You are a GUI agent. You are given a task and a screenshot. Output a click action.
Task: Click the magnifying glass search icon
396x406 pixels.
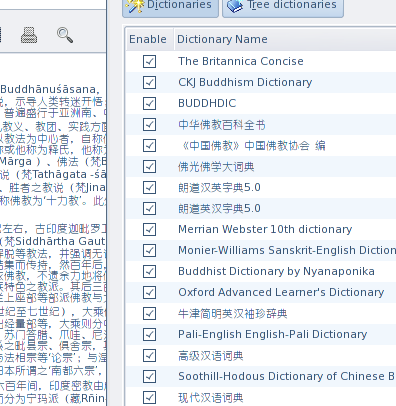[65, 35]
